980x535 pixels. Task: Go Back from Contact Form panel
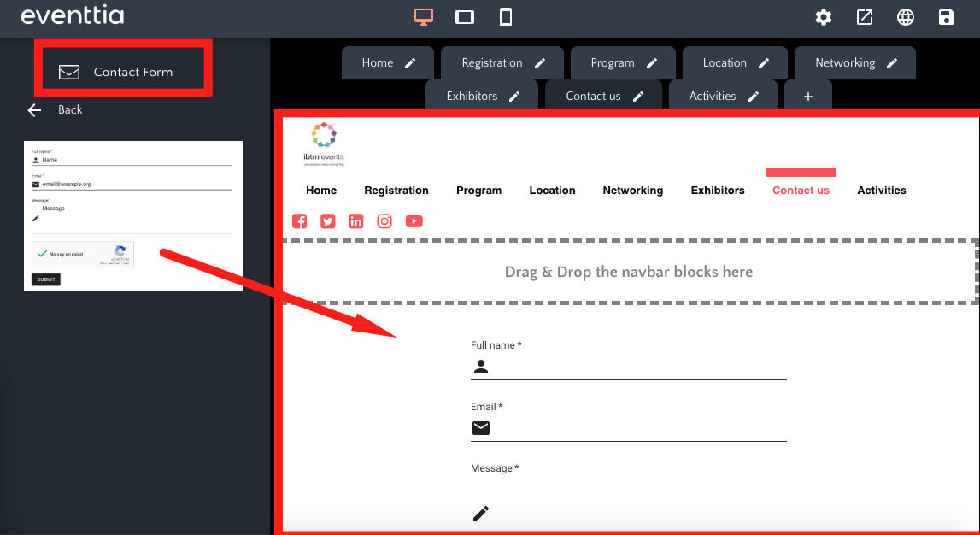pyautogui.click(x=56, y=109)
